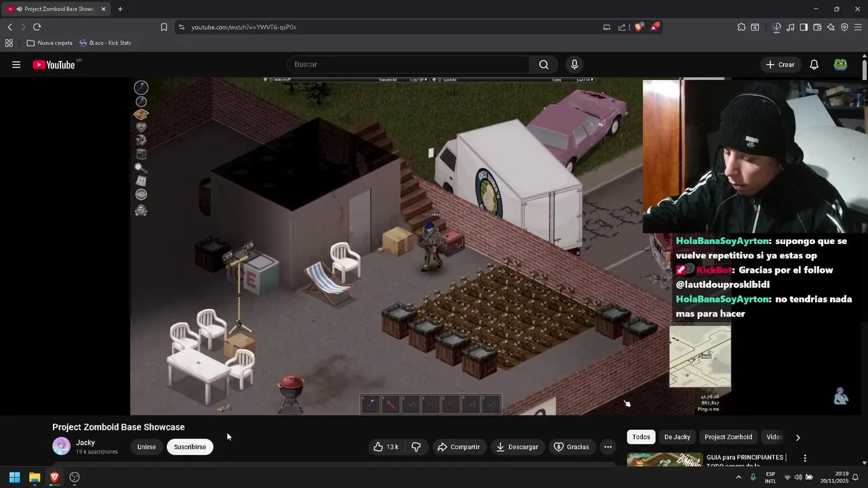
Task: Show hidden system tray icons
Action: (x=738, y=477)
